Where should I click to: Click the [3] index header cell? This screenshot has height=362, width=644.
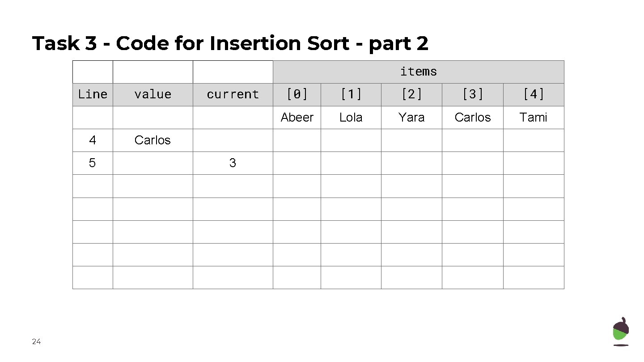pyautogui.click(x=472, y=94)
